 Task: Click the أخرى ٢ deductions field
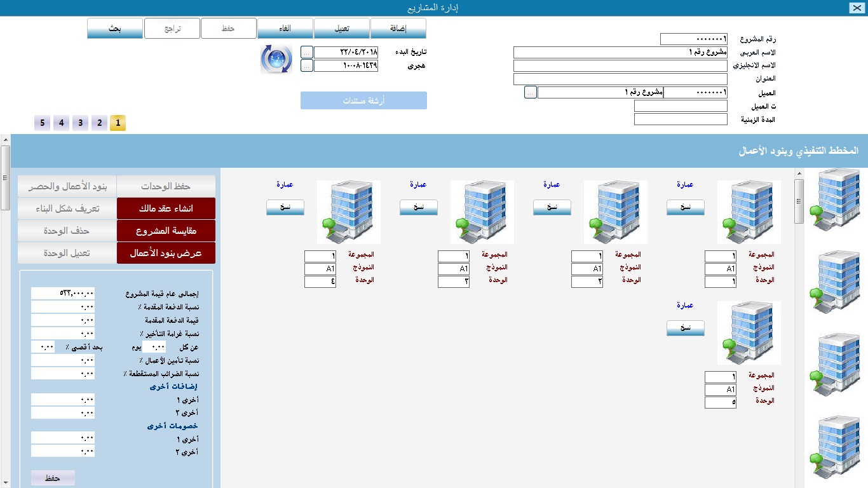[63, 452]
